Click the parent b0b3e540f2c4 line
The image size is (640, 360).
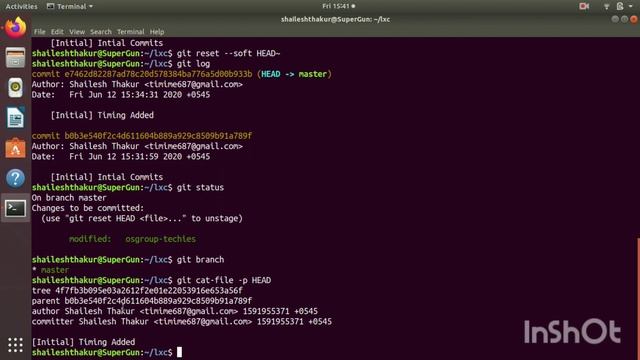(142, 301)
